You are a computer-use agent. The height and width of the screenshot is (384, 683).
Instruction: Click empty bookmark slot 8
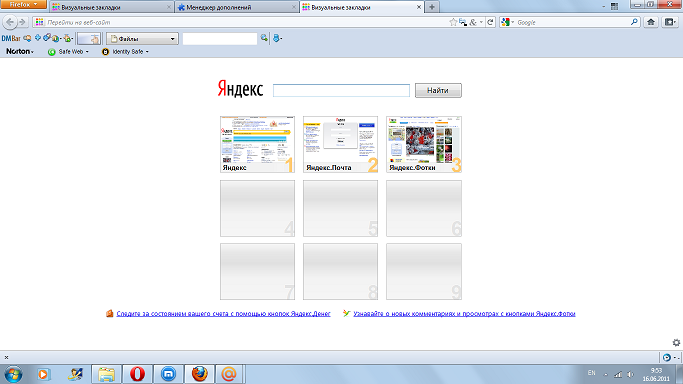341,272
